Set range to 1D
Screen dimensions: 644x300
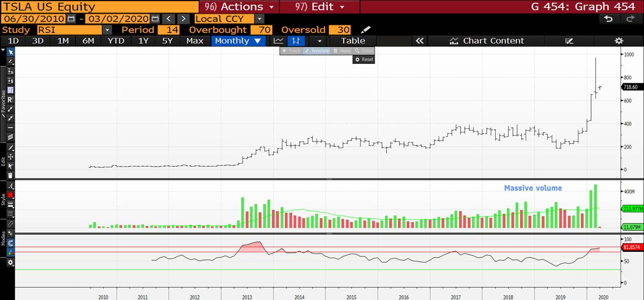tap(13, 41)
